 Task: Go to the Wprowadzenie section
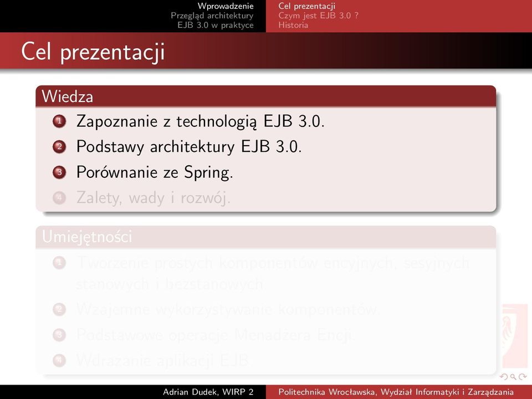[x=226, y=6]
